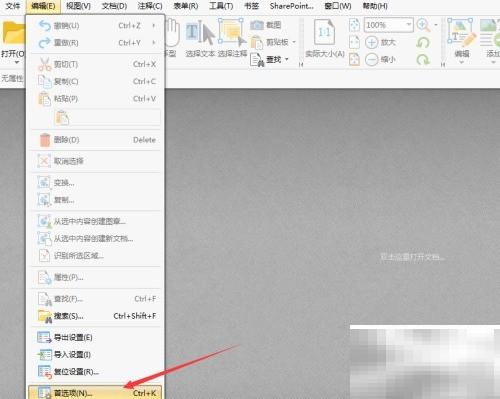Click the 导入设置(I) icon
The width and height of the screenshot is (500, 399).
(45, 355)
